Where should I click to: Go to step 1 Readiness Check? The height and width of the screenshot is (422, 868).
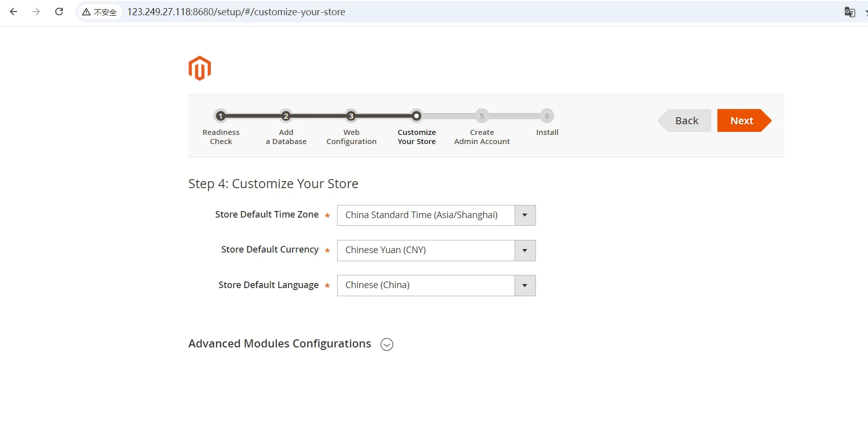(x=221, y=116)
